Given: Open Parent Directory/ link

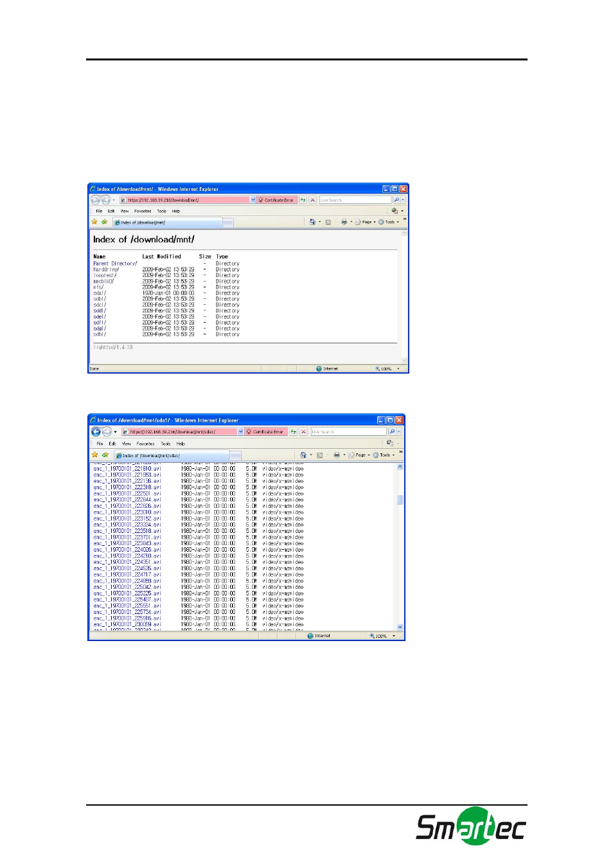Looking at the screenshot, I should point(115,264).
